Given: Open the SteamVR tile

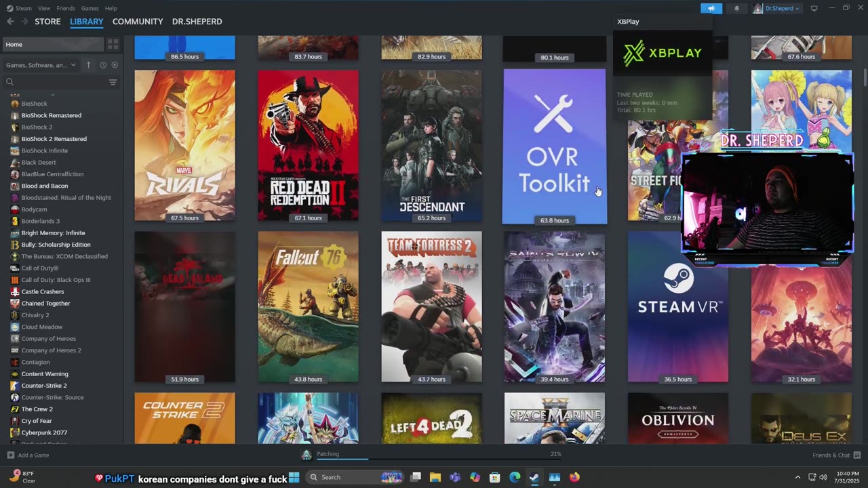Looking at the screenshot, I should pos(678,306).
